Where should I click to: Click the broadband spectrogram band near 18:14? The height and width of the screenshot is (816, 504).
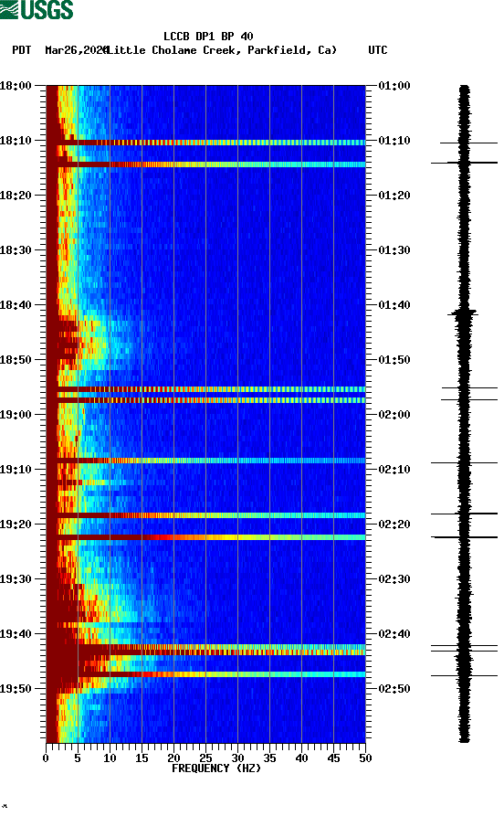(x=205, y=164)
